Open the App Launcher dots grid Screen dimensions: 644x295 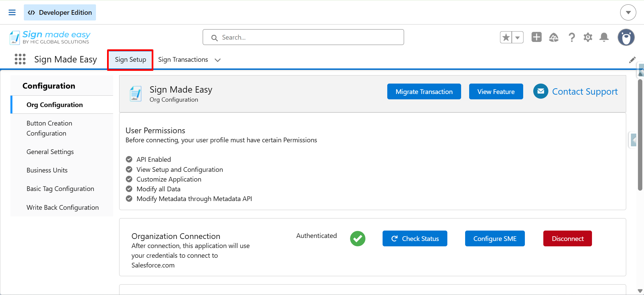(x=20, y=59)
